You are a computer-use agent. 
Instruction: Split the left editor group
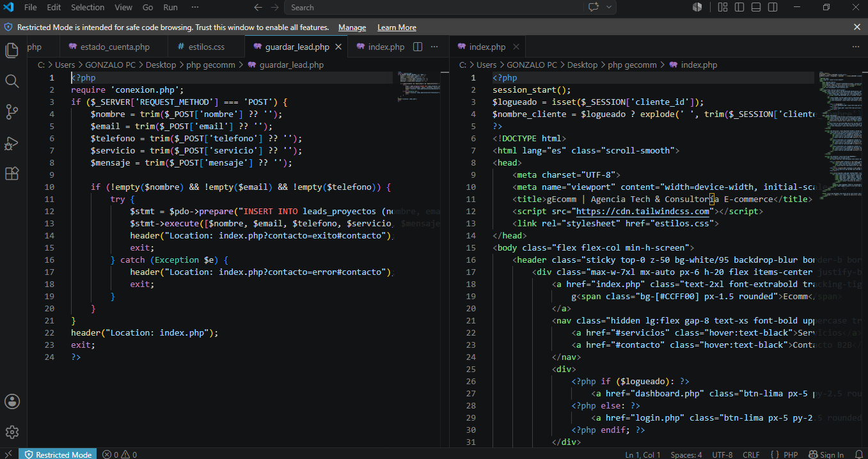pyautogui.click(x=418, y=47)
